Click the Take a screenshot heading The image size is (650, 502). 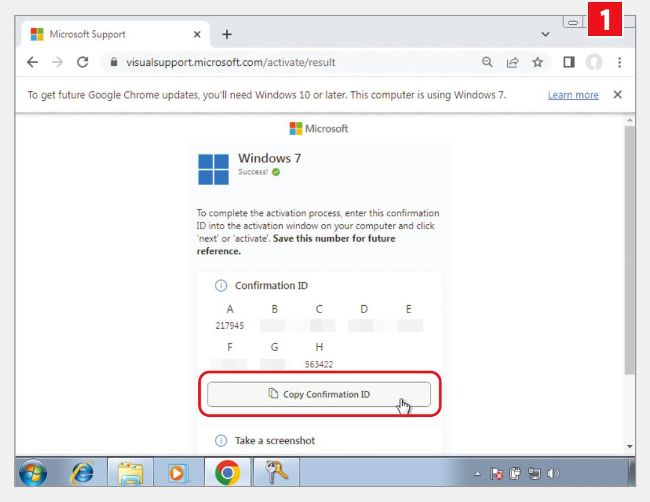(275, 441)
